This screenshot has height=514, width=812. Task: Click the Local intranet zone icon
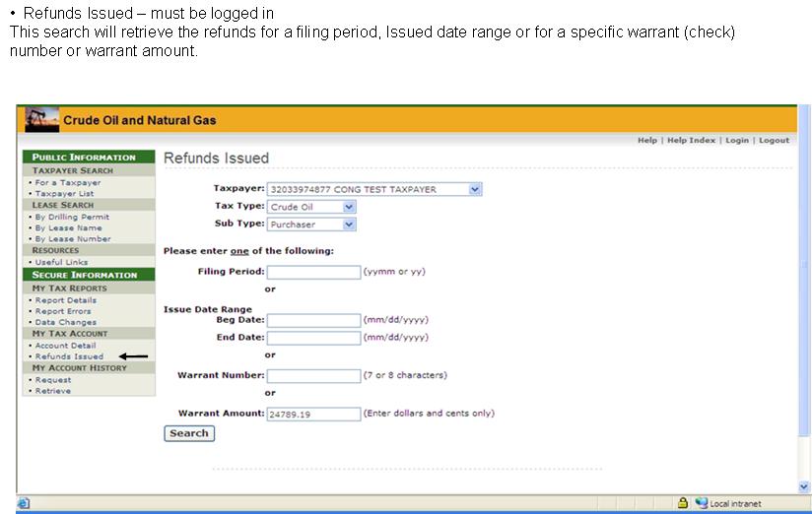(702, 503)
